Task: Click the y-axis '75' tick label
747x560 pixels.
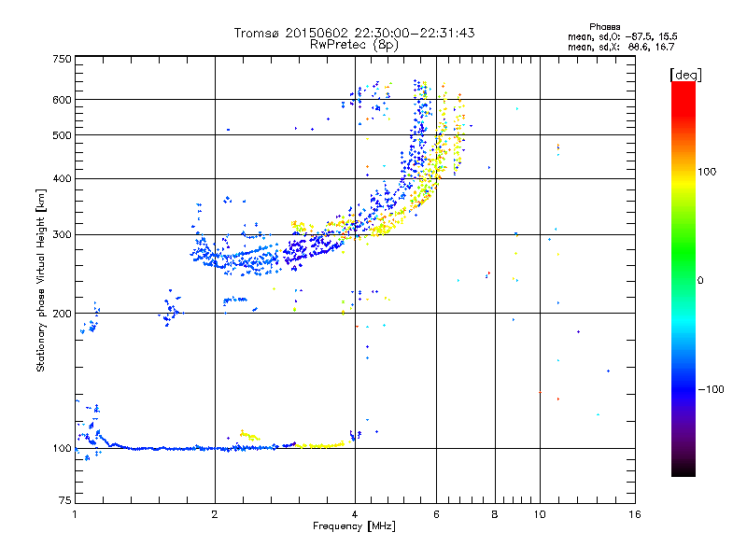Action: [65, 500]
